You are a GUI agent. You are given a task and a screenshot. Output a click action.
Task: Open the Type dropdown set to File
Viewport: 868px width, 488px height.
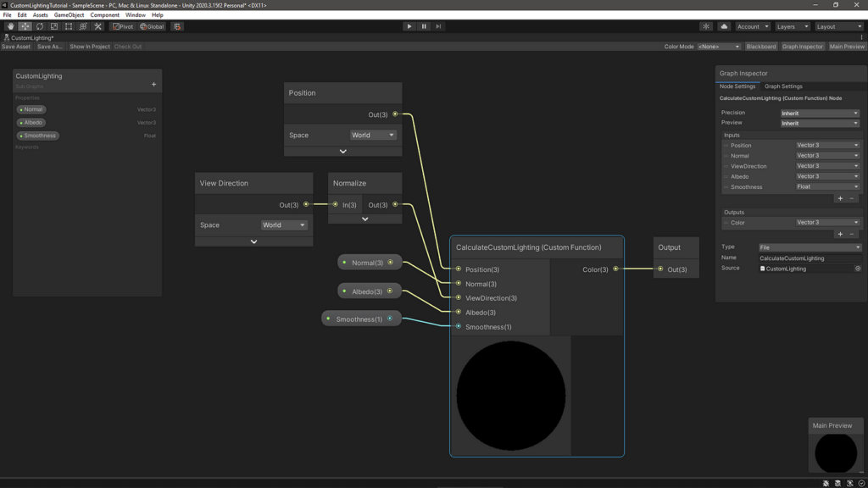coord(809,247)
